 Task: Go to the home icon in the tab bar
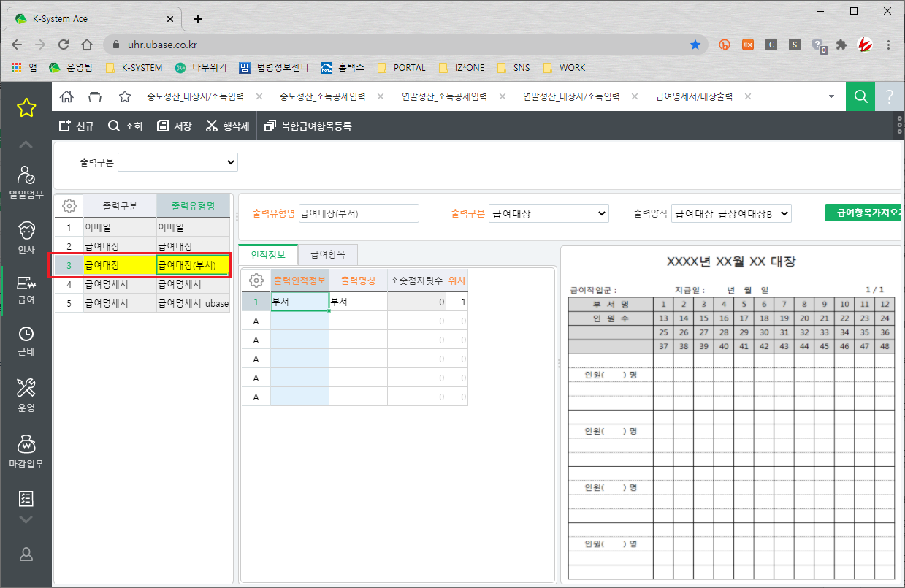click(66, 96)
